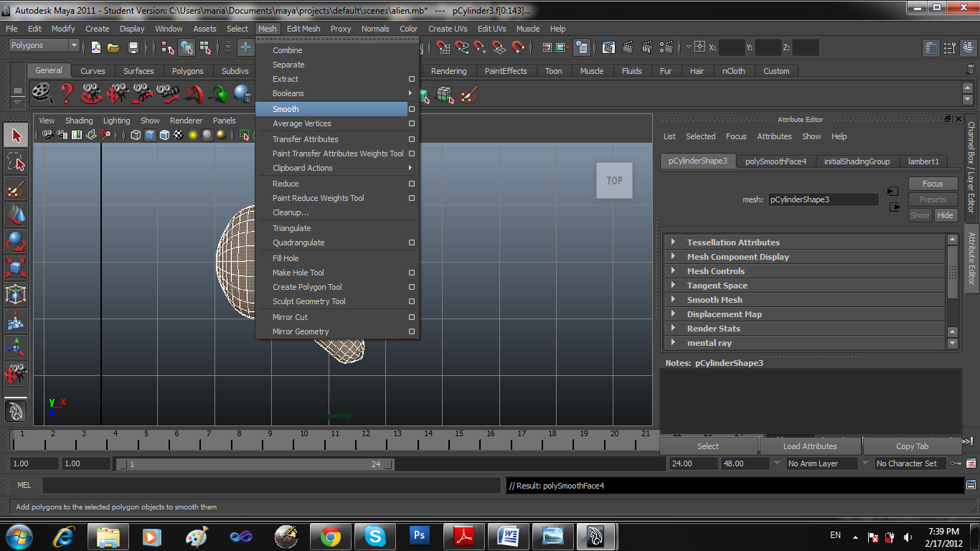Toggle use all lights yellow bulb icon

click(x=193, y=135)
